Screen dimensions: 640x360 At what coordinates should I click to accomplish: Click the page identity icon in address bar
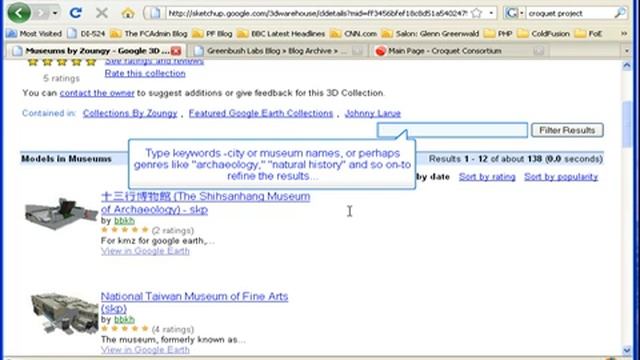[155, 13]
